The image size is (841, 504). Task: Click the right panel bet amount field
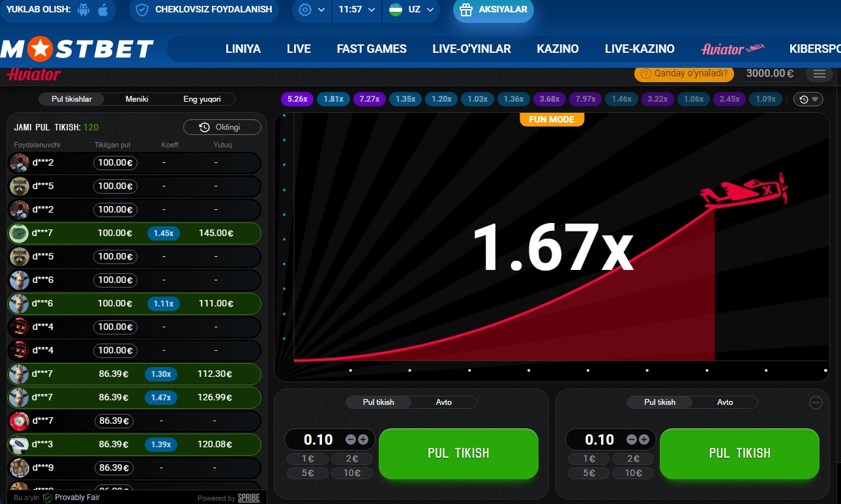pyautogui.click(x=600, y=439)
